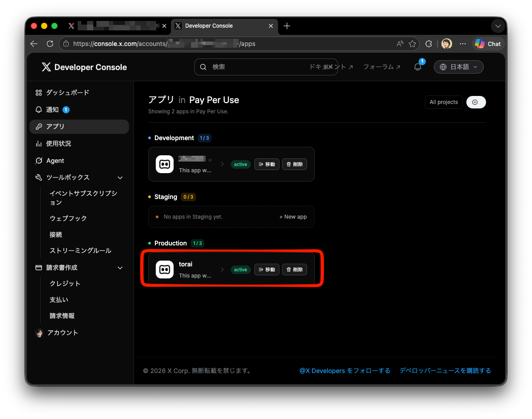Toggle the read aloud icon in address bar
Screen dimensions: 532x419
point(400,44)
